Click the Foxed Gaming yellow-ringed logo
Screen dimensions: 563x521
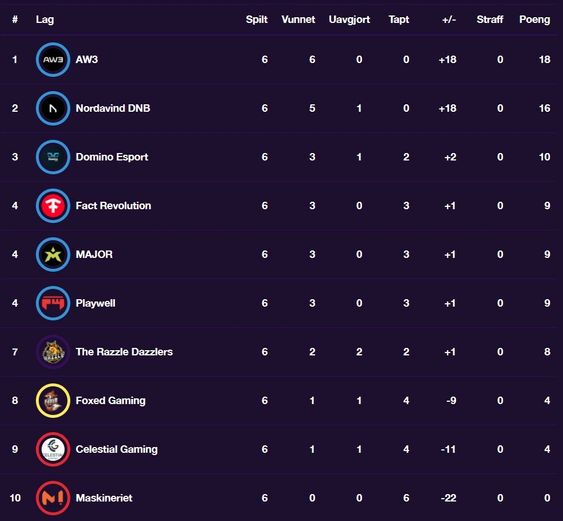point(53,401)
